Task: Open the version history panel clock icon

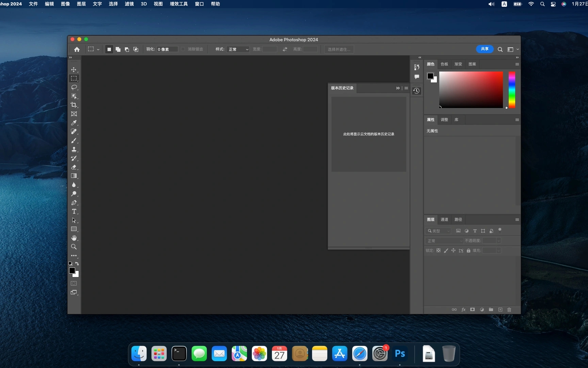Action: click(x=416, y=91)
